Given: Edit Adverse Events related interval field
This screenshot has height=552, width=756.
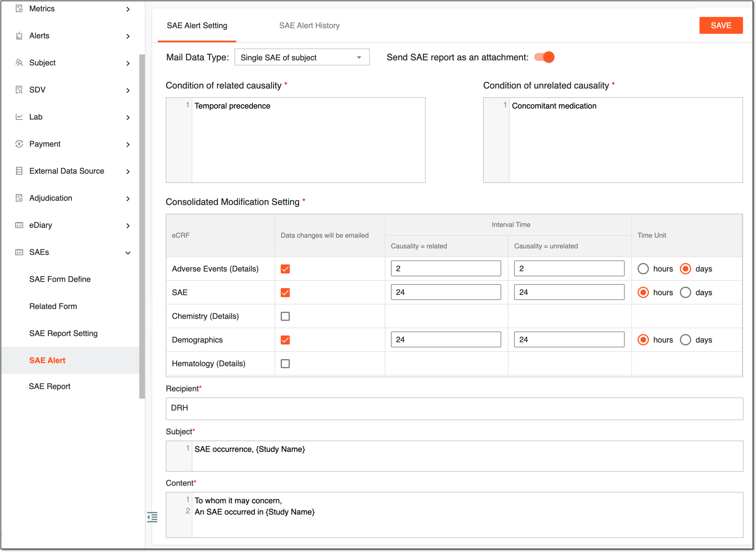Looking at the screenshot, I should pos(446,269).
